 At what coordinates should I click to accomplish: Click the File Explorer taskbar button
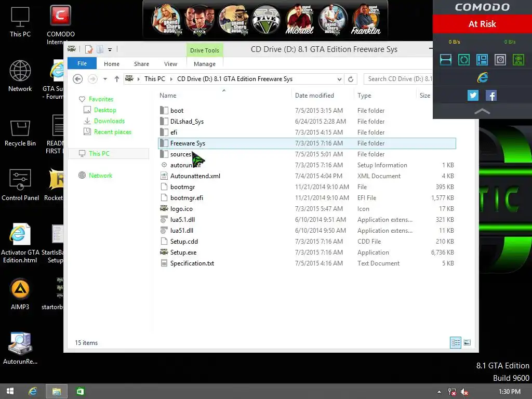(56, 391)
